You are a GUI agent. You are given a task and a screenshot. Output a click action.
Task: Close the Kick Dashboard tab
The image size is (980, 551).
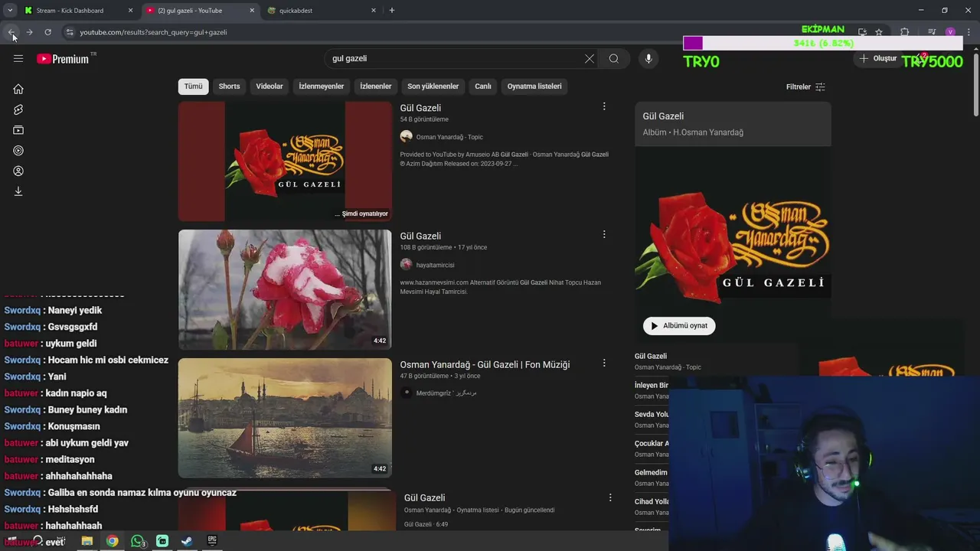tap(130, 11)
